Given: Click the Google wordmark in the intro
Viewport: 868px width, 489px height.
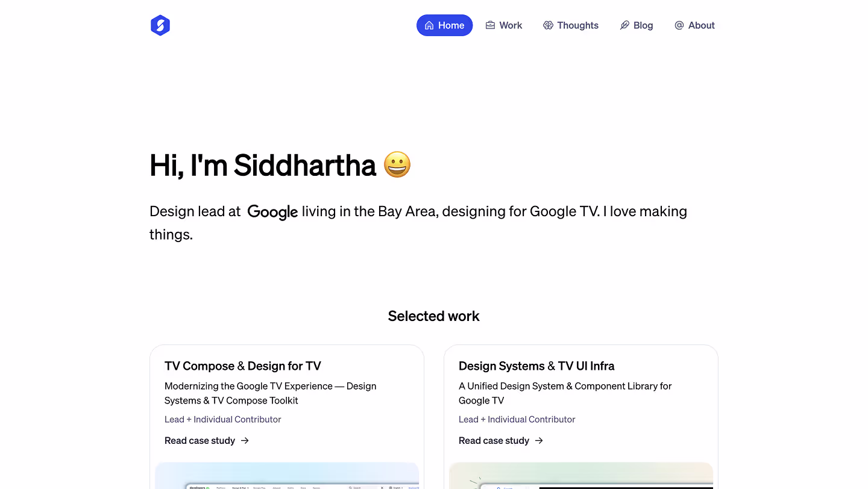Looking at the screenshot, I should [272, 212].
